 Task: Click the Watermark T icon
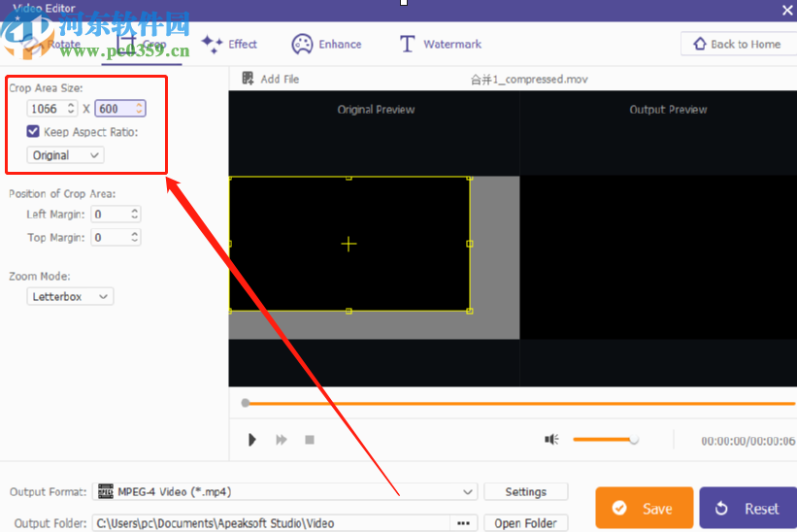(407, 45)
